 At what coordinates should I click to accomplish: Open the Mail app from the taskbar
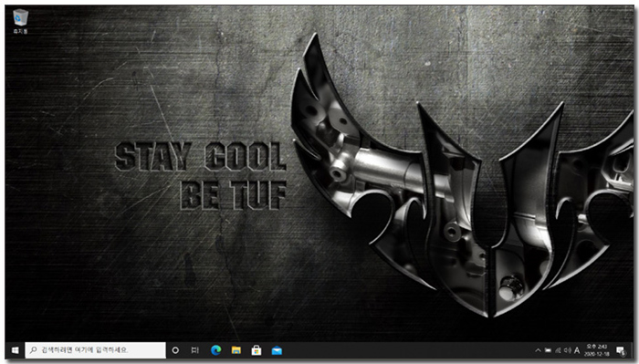coord(277,350)
